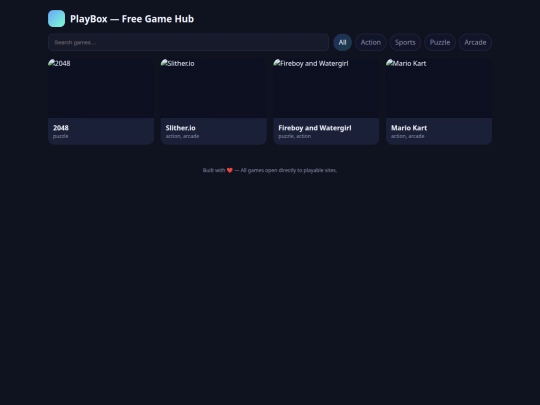
Task: Click puzzle, action tags under Fireboy and Watergirl
Action: [x=294, y=136]
